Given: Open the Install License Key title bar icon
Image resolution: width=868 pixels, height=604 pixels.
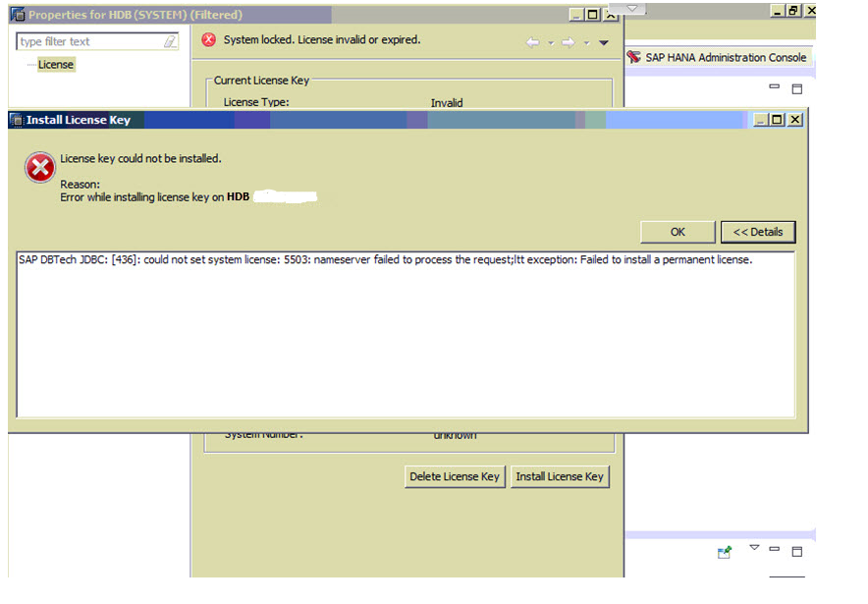Looking at the screenshot, I should 17,120.
